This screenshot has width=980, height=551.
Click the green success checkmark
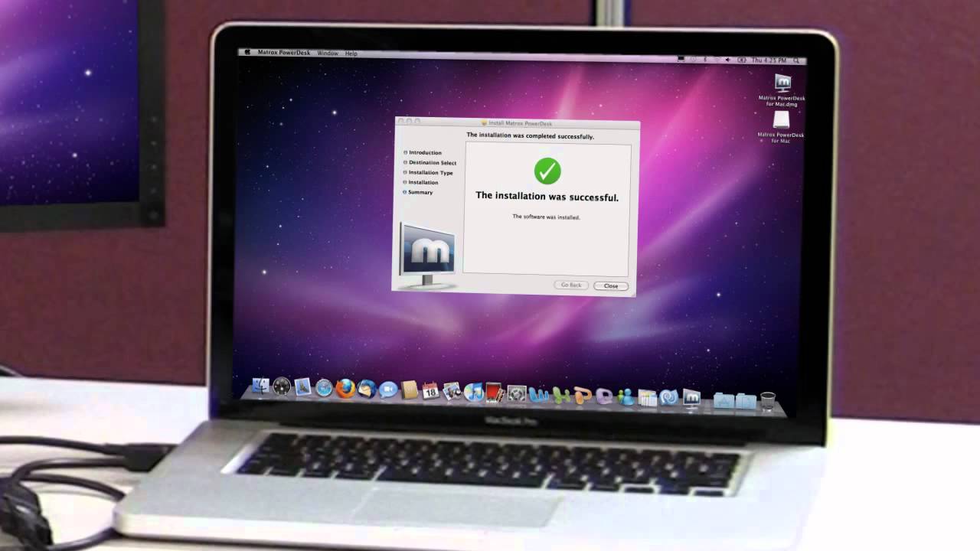coord(547,171)
